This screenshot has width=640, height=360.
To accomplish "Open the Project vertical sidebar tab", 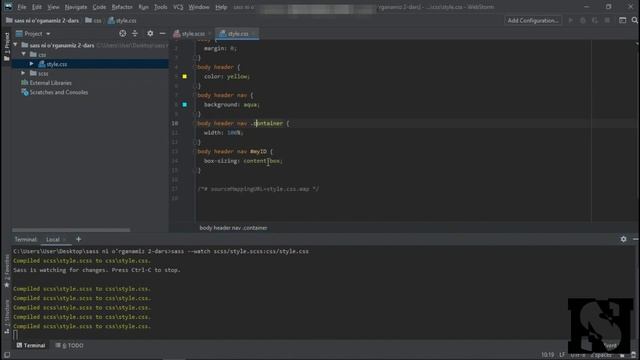I will tap(6, 47).
